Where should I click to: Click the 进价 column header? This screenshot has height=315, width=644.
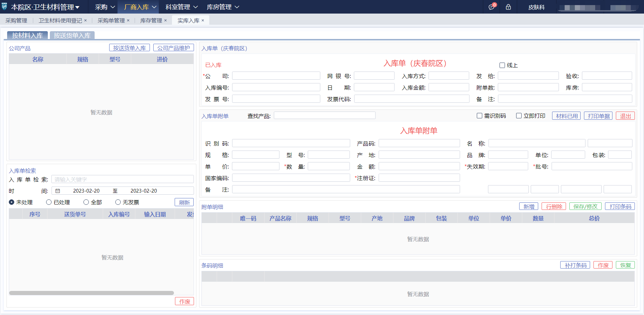click(162, 59)
